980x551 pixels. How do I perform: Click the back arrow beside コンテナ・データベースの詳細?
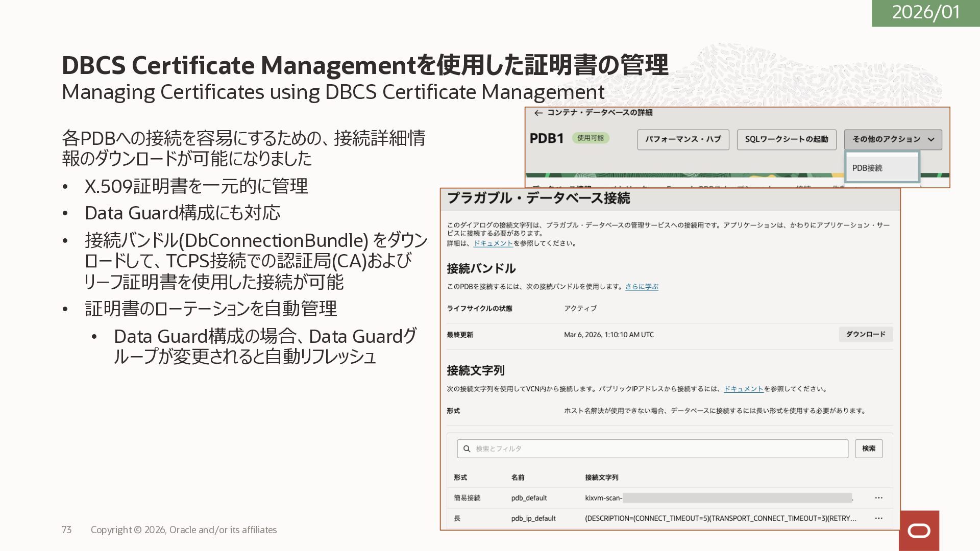[538, 113]
